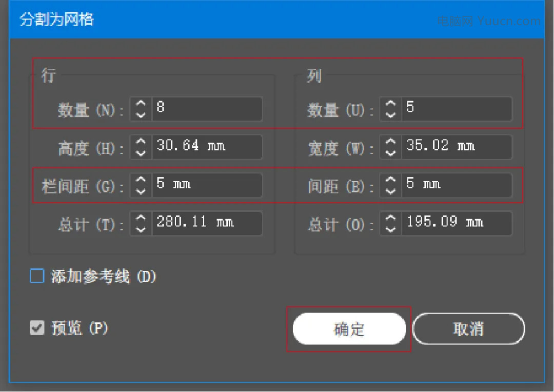Click the column 总计 (O) field 195.09 mm
Image resolution: width=554 pixels, height=392 pixels.
click(457, 223)
